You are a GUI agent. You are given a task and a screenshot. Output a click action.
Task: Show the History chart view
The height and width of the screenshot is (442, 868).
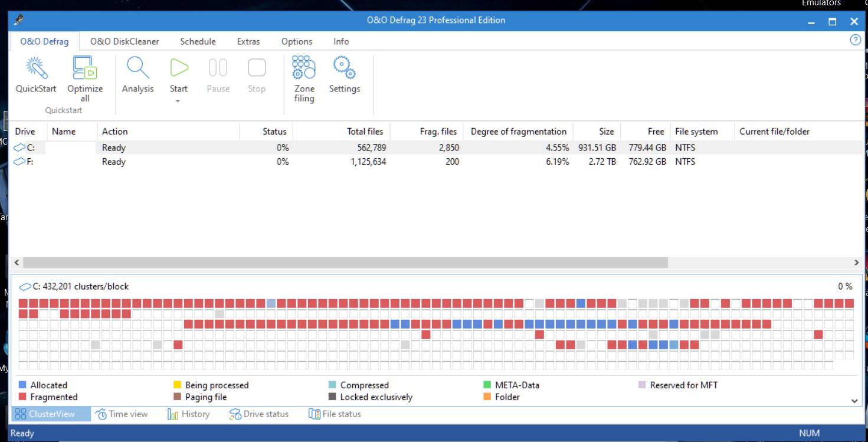point(189,414)
